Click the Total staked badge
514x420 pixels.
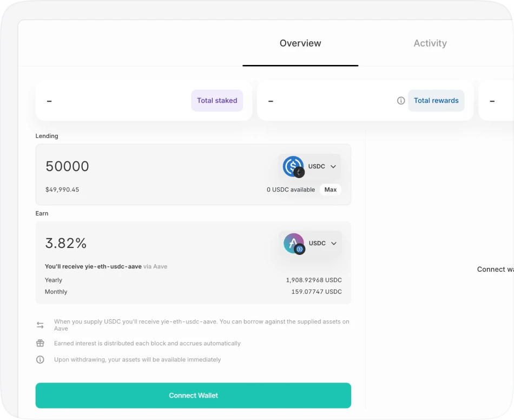tap(217, 101)
